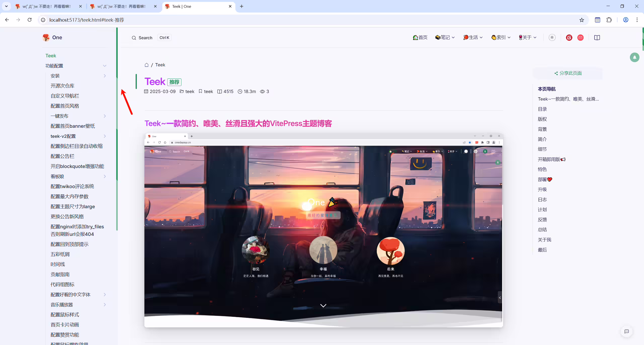644x345 pixels.
Task: Open the 生活 navbar dropdown
Action: click(473, 37)
